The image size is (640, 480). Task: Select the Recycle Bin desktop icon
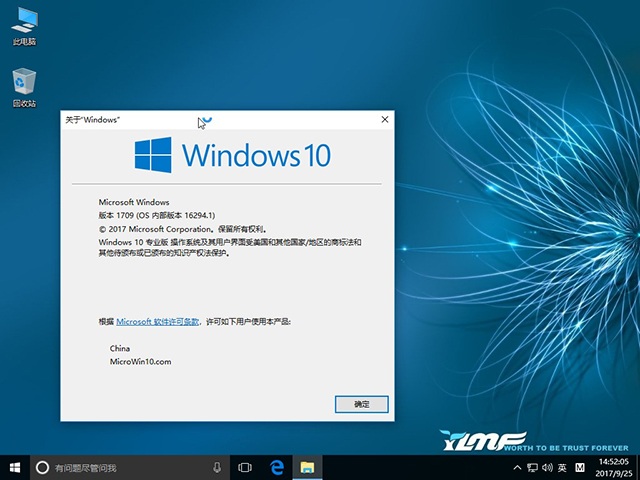coord(24,88)
